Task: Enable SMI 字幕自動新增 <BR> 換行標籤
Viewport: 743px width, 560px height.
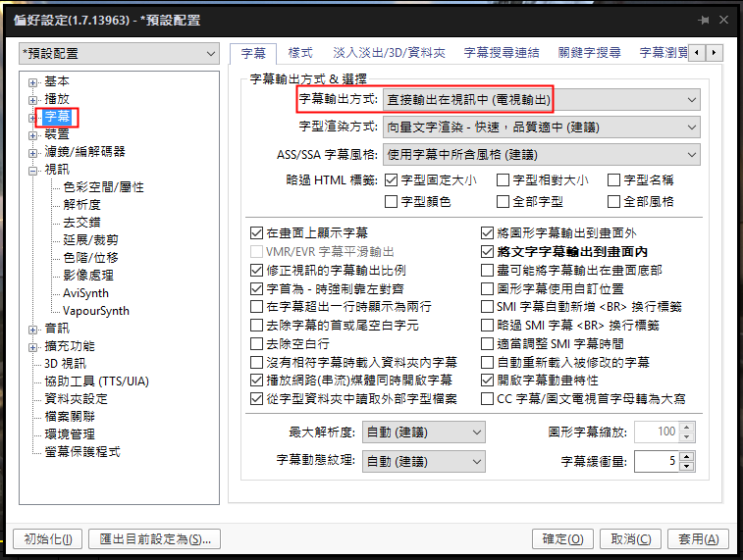Action: pos(487,307)
